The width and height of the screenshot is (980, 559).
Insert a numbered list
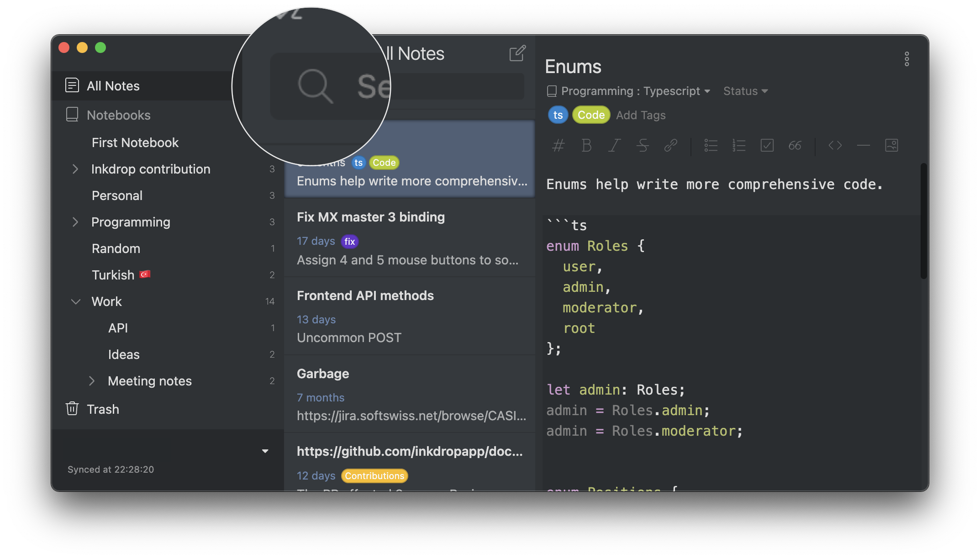(x=738, y=146)
